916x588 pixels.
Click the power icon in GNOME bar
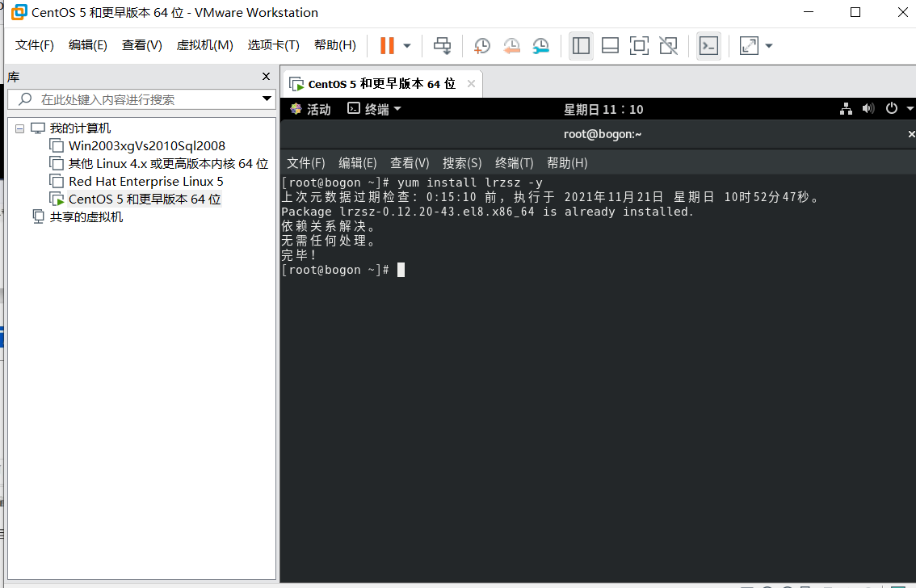pyautogui.click(x=891, y=108)
